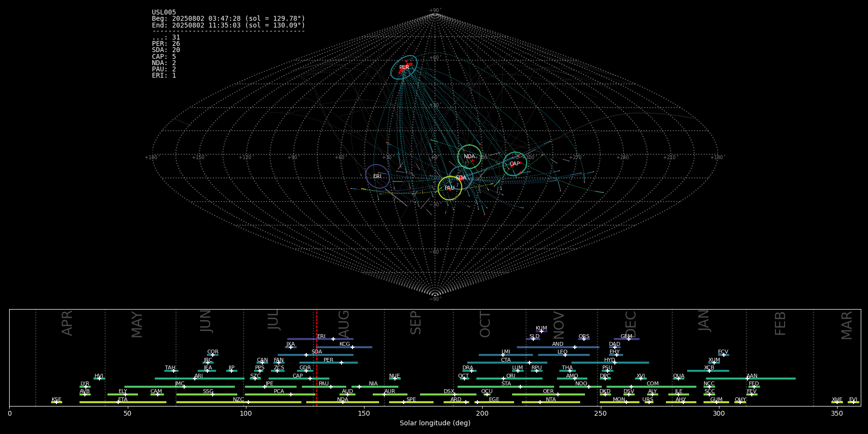Click the red dashed current solar longitude line

click(x=317, y=357)
